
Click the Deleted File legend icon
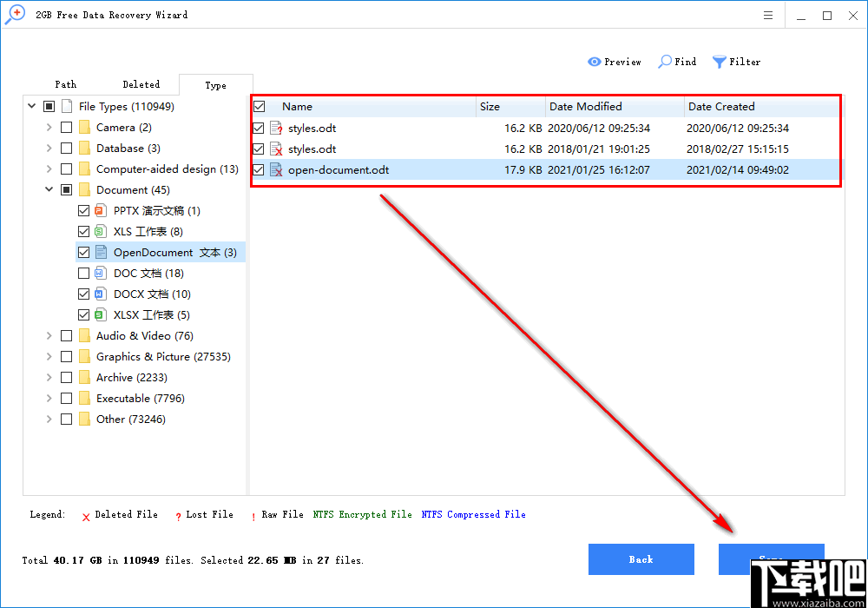coord(86,514)
